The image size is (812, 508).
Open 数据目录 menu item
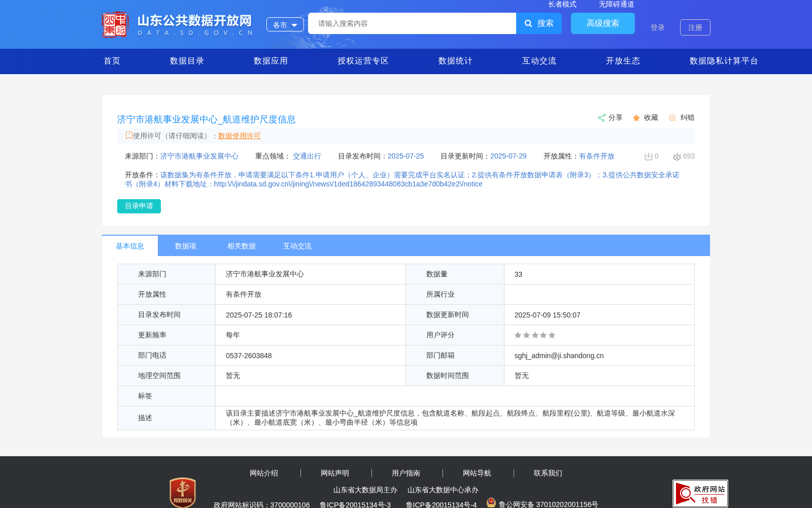pos(187,61)
